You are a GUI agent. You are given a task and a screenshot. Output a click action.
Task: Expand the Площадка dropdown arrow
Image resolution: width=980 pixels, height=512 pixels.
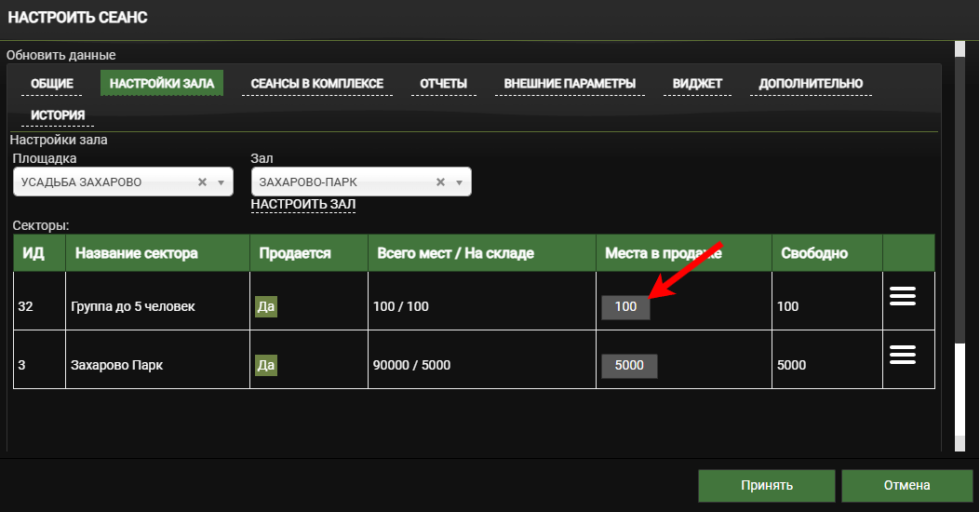point(222,182)
